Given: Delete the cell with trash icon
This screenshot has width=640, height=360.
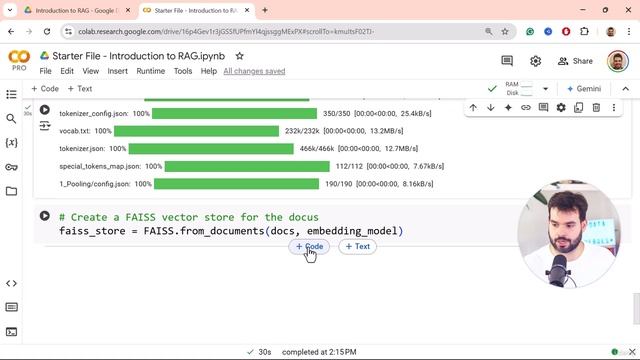Looking at the screenshot, I should click(x=596, y=108).
